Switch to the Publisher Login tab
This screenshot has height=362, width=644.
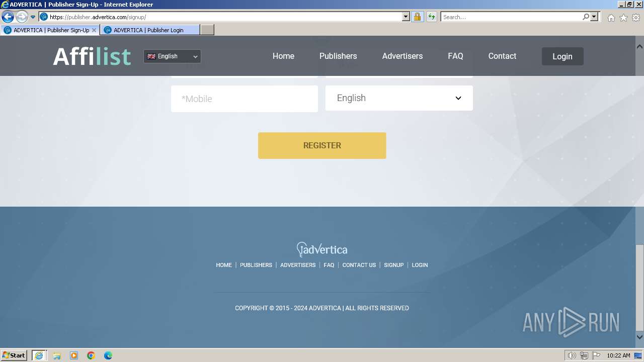[150, 30]
